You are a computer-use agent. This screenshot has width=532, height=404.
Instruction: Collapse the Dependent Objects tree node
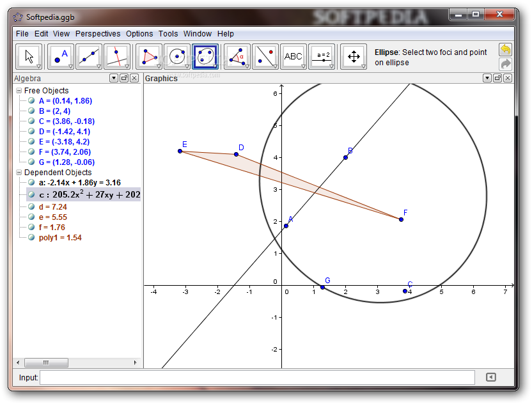tap(19, 173)
